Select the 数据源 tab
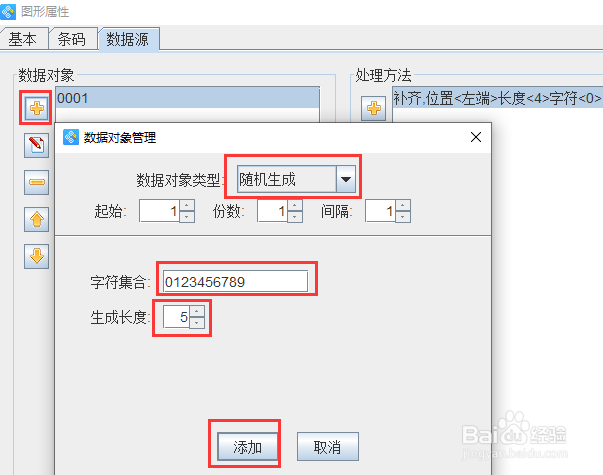The image size is (603, 475). [x=128, y=39]
